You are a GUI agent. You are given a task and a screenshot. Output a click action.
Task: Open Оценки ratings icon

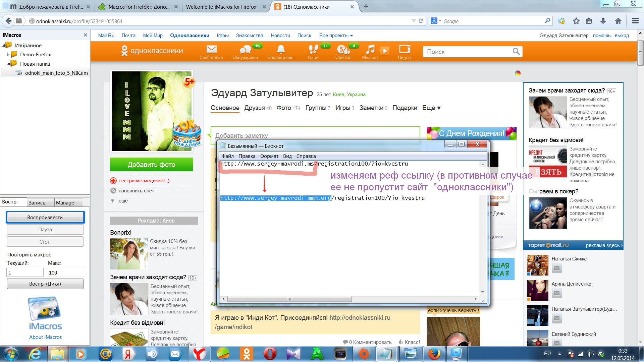click(342, 52)
